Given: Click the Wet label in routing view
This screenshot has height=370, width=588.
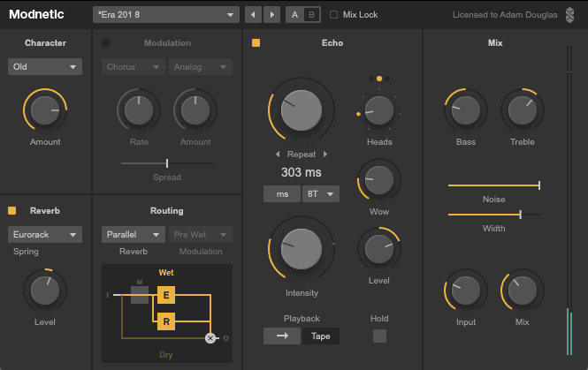Looking at the screenshot, I should (x=166, y=272).
